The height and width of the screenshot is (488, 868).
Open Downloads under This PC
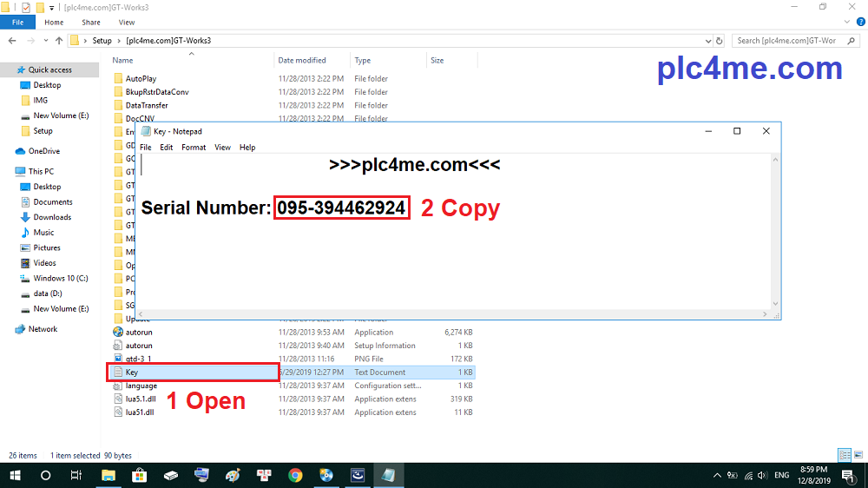(52, 217)
